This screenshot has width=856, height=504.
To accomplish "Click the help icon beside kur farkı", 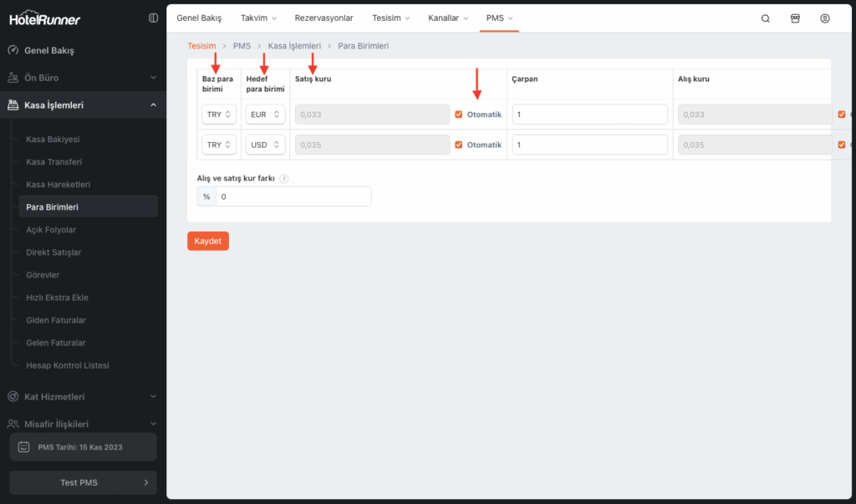I will 284,179.
